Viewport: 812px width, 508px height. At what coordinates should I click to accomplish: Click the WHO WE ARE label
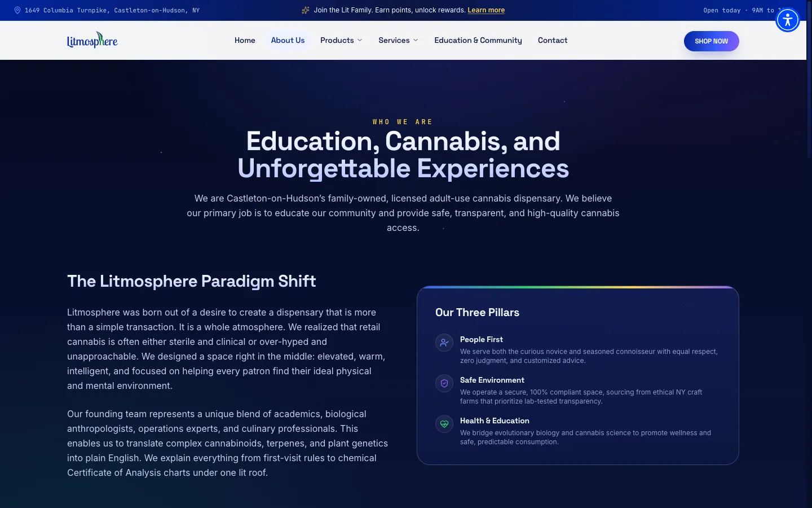(403, 122)
